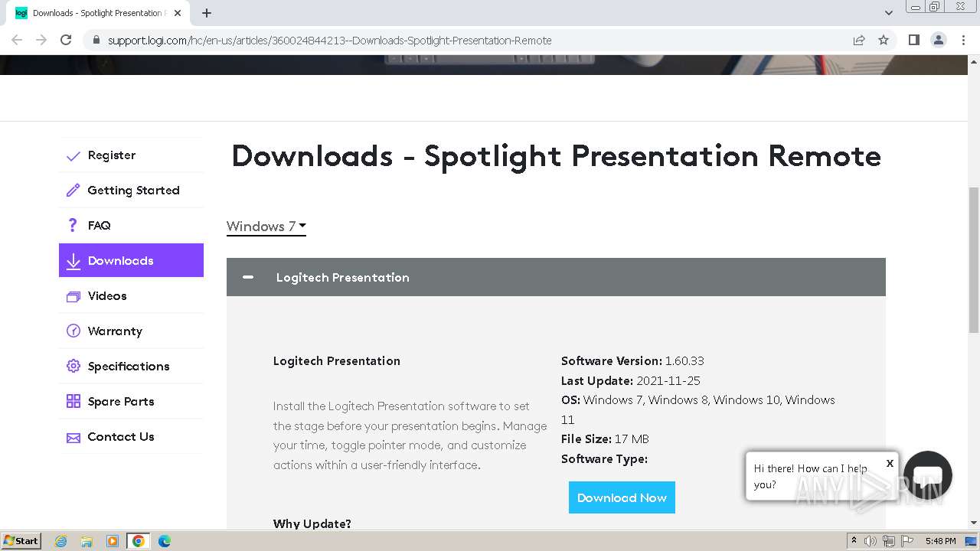View site info via the padlock icon
980x551 pixels.
96,41
